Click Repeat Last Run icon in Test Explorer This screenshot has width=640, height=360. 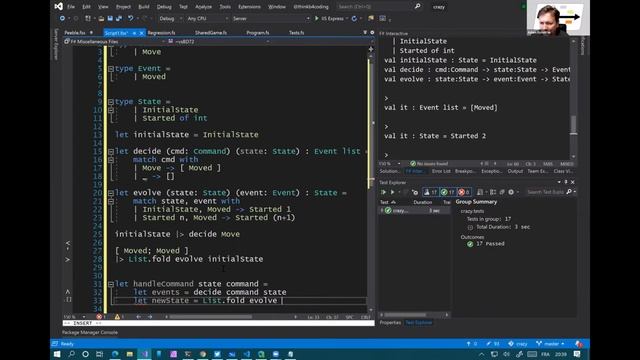tap(415, 192)
